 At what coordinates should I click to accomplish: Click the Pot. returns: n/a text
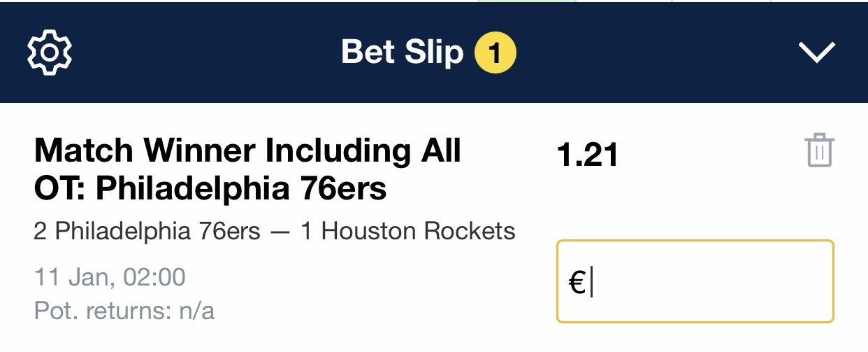[x=124, y=311]
